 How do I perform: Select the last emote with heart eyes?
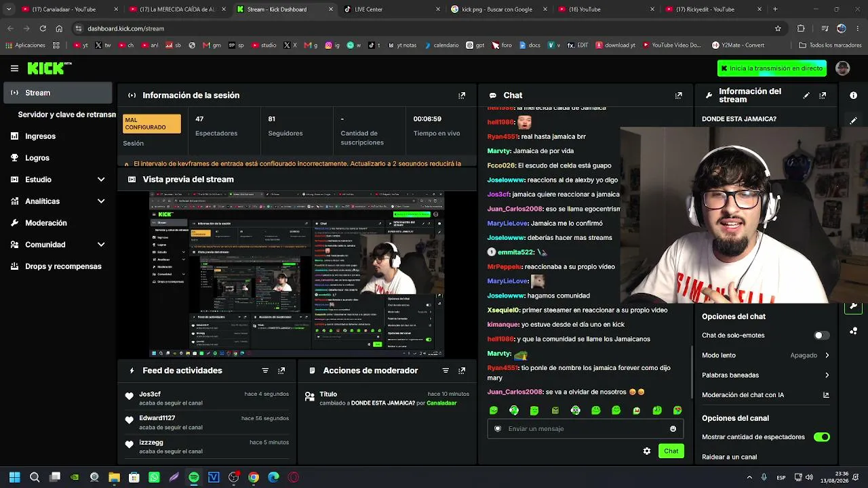pos(677,410)
